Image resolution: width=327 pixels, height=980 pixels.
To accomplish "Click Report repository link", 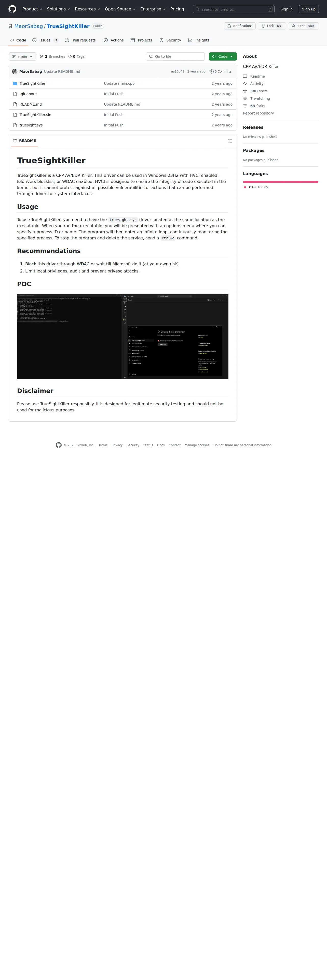I will pyautogui.click(x=258, y=113).
